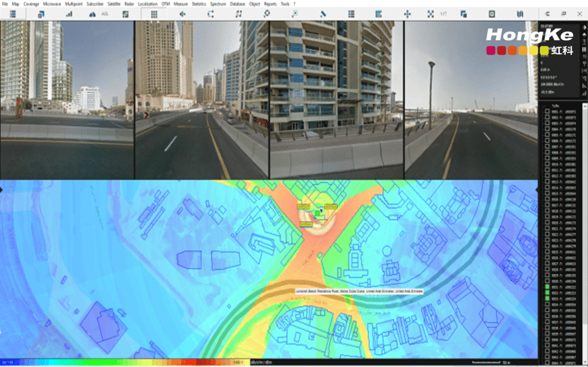Click the Jumeirah Beach Residence address label

(x=358, y=291)
